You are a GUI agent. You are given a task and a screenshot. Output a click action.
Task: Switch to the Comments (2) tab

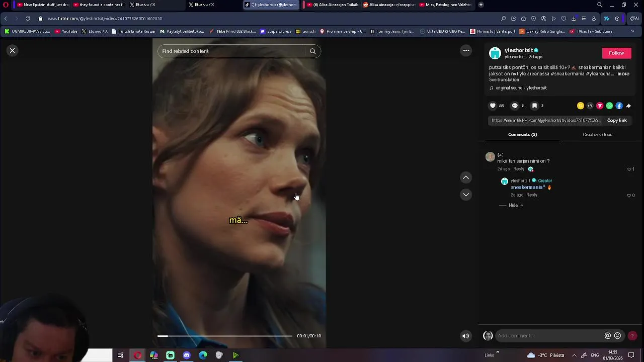(522, 135)
